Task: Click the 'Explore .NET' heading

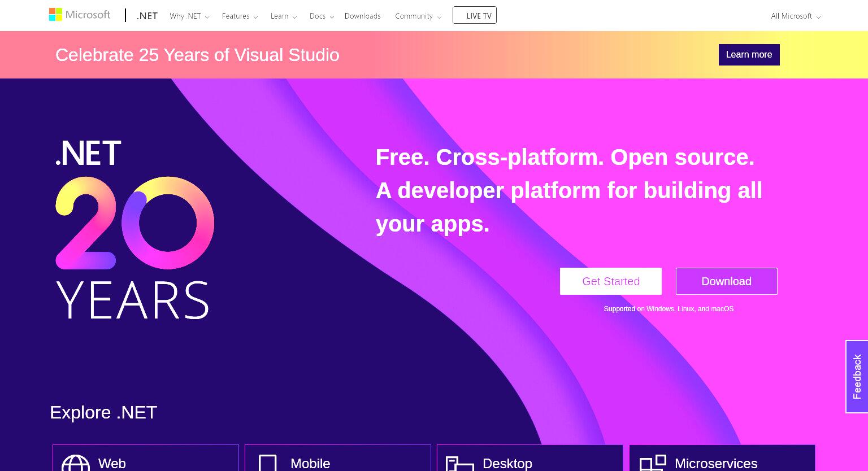Action: 103,412
